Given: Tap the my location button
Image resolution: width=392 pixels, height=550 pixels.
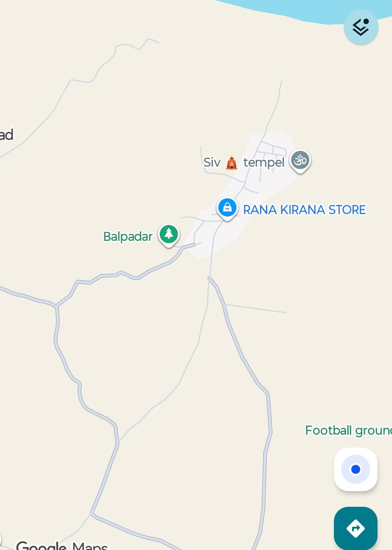Looking at the screenshot, I should [355, 469].
